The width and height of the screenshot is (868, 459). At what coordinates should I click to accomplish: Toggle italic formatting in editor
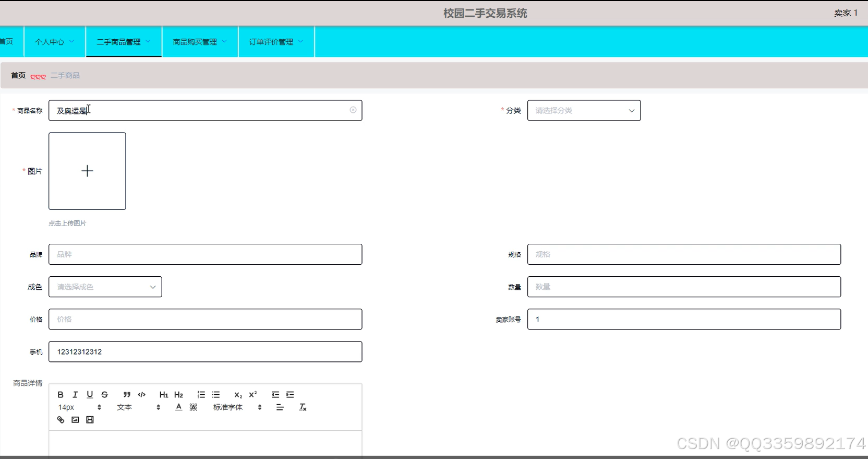pyautogui.click(x=75, y=395)
